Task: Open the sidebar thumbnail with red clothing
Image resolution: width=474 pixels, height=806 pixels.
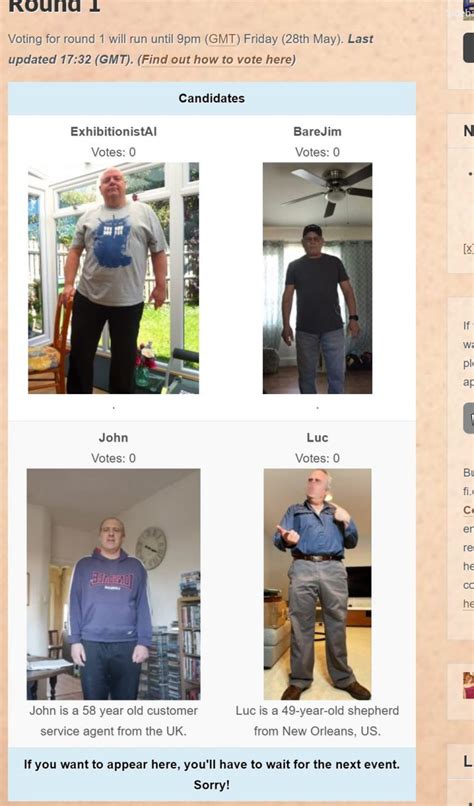Action: tap(468, 685)
